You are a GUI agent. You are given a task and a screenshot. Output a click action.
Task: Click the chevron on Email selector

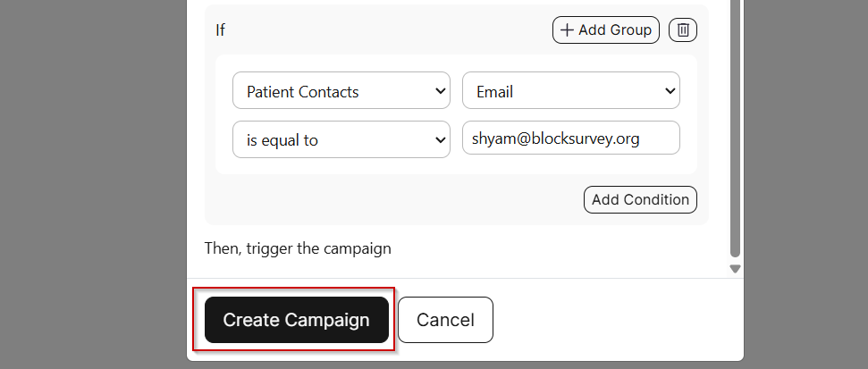670,91
